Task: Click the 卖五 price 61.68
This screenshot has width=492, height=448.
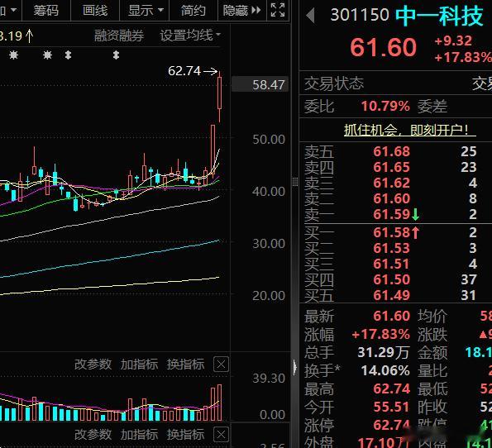Action: point(391,151)
